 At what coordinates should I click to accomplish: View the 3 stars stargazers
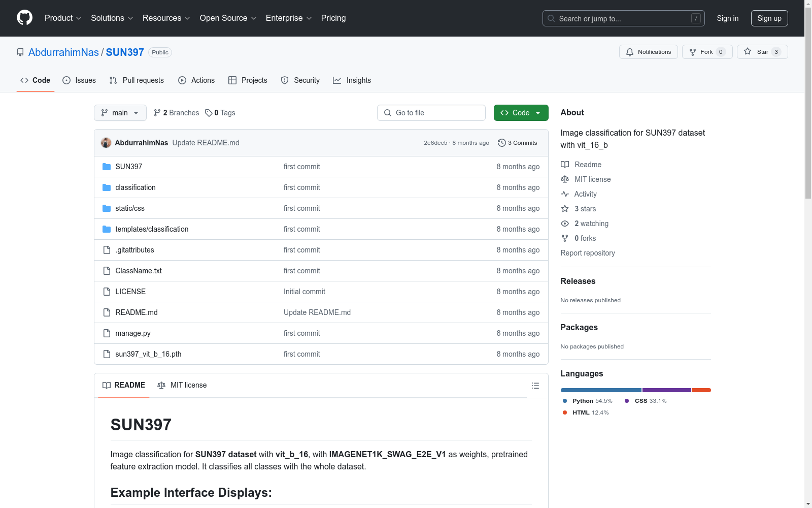click(x=579, y=209)
